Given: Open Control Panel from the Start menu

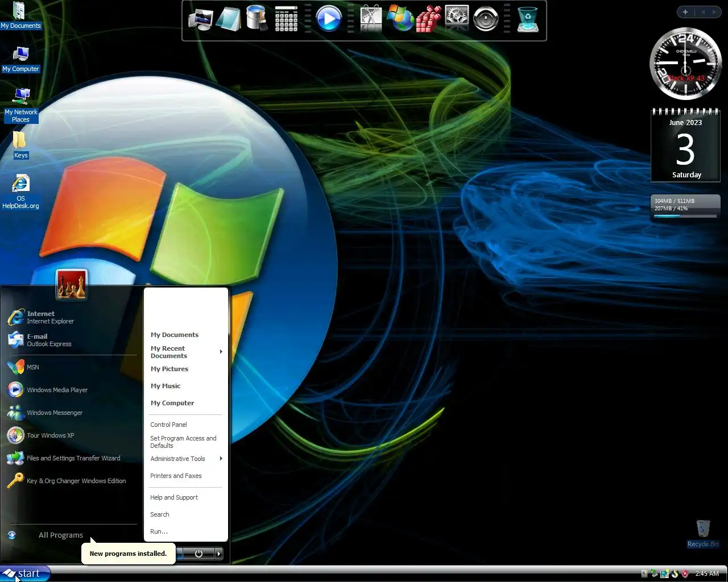Looking at the screenshot, I should (168, 425).
